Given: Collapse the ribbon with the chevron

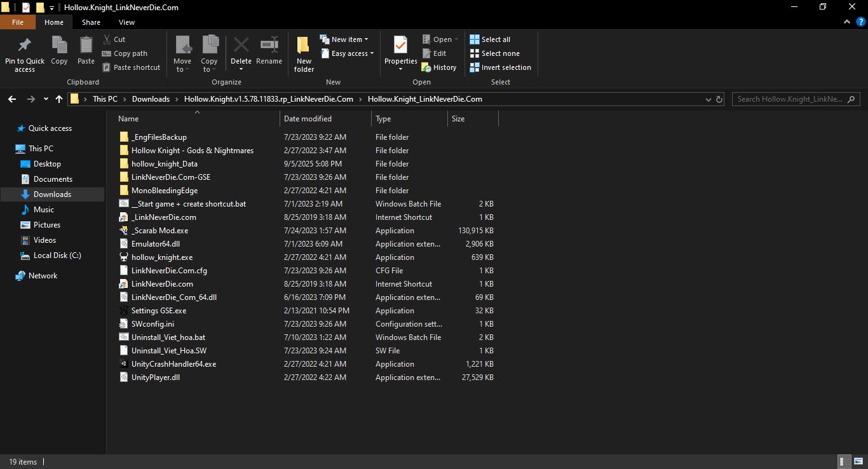Looking at the screenshot, I should 846,22.
